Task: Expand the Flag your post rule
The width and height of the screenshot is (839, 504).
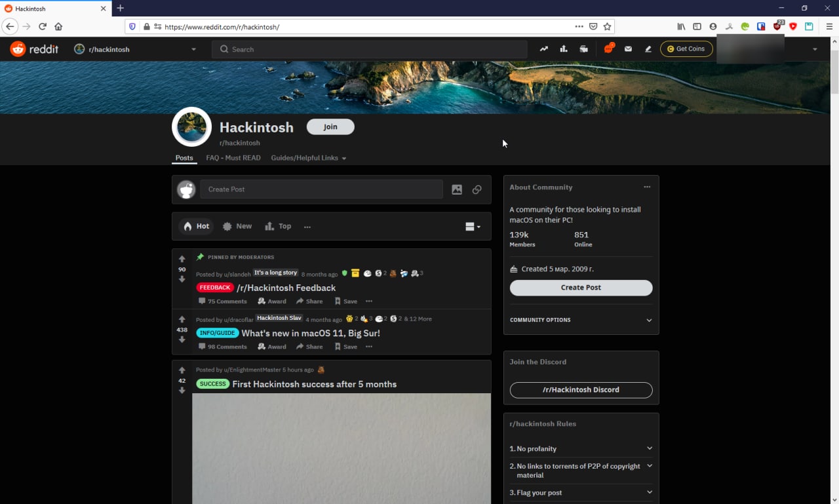Action: (x=581, y=492)
